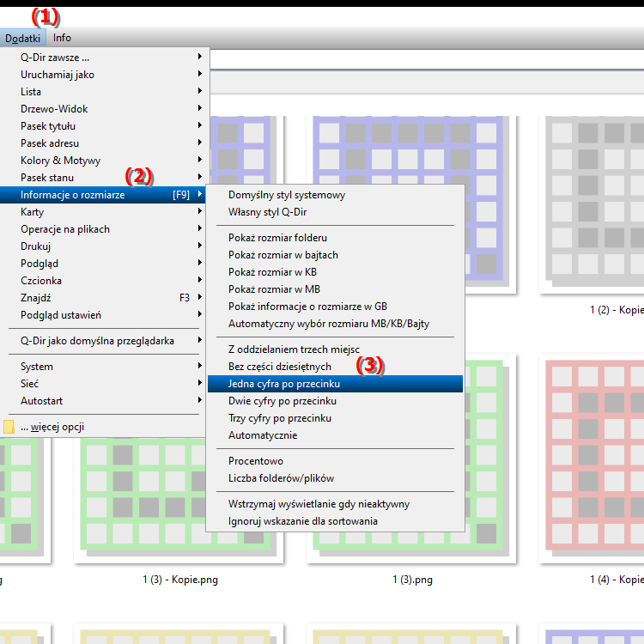Select the 1 (3).png thumbnail

489,458
